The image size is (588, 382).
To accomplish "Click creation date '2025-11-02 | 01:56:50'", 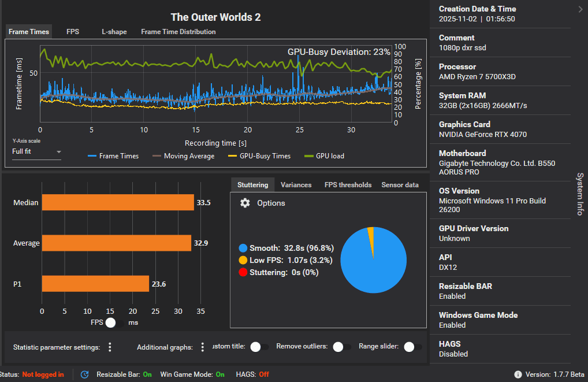I will coord(477,18).
